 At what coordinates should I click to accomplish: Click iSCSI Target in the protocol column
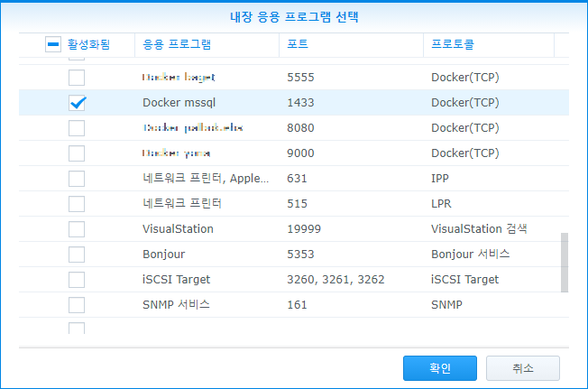[x=465, y=280]
